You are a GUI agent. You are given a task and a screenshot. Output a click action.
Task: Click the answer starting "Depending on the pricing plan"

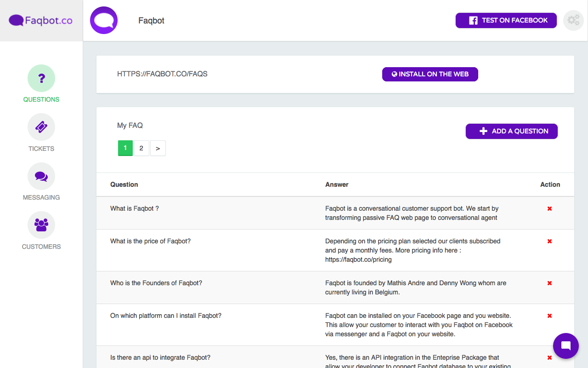click(413, 250)
